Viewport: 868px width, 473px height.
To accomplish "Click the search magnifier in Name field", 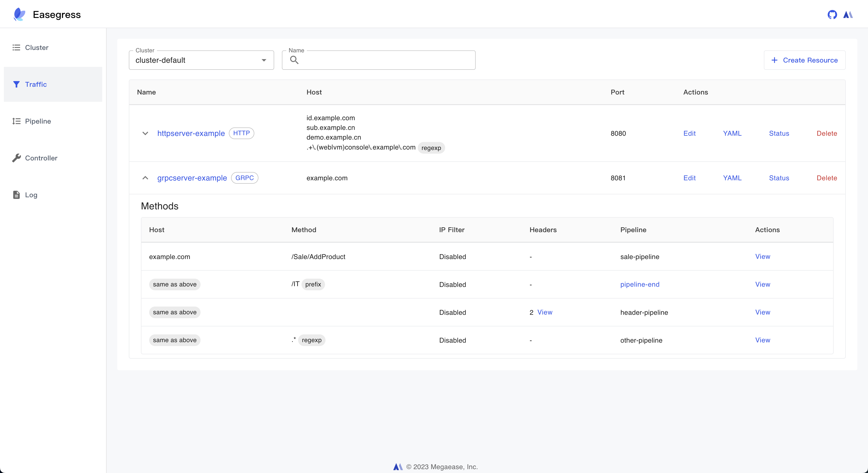I will coord(294,60).
